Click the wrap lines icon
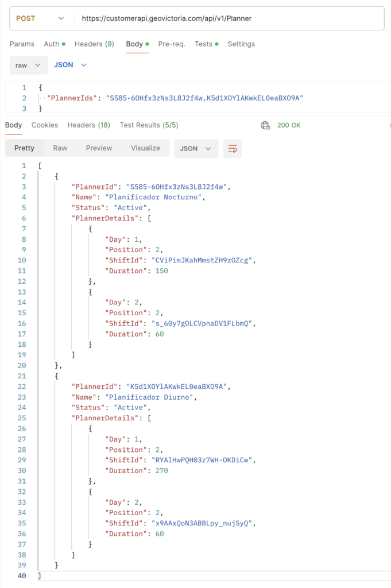This screenshot has width=391, height=588. click(x=233, y=148)
